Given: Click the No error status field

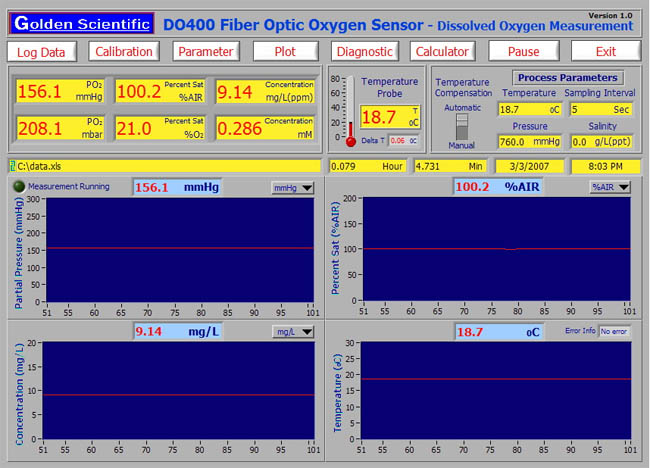Looking at the screenshot, I should (614, 331).
